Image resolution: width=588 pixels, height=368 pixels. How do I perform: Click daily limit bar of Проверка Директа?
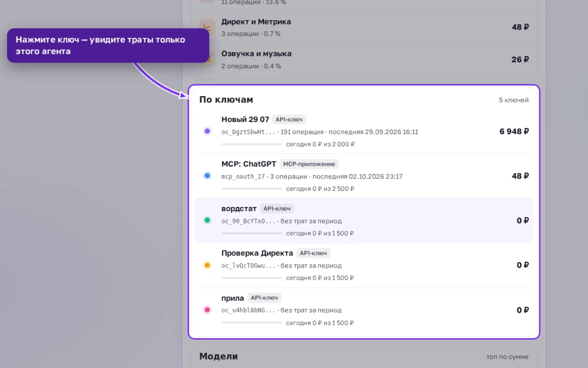[x=252, y=278]
